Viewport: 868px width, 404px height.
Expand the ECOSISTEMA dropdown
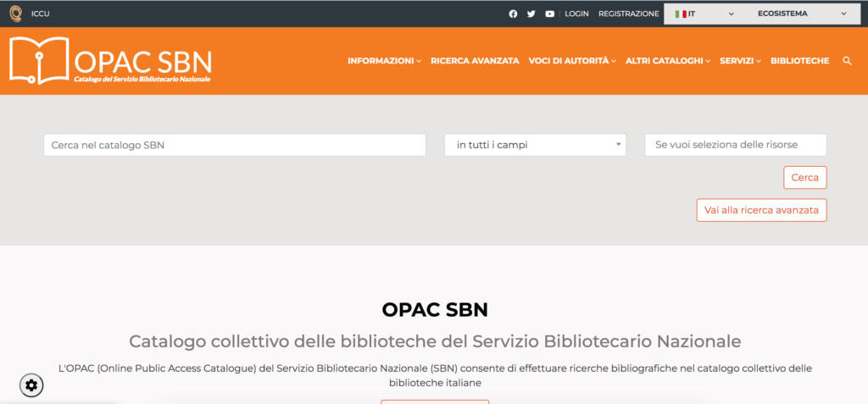coord(802,14)
